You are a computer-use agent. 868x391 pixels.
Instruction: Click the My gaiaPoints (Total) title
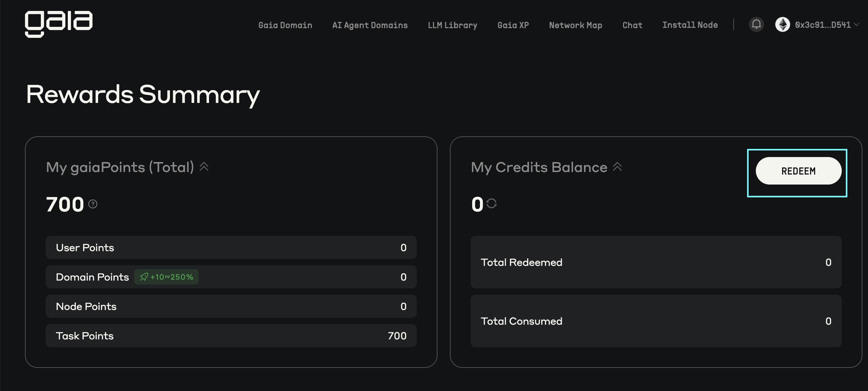pos(120,167)
